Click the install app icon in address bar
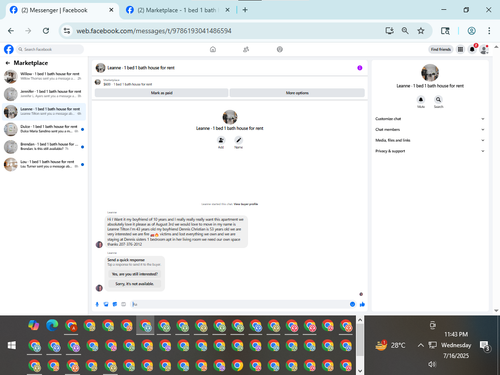This screenshot has height=375, width=500. coord(389,31)
